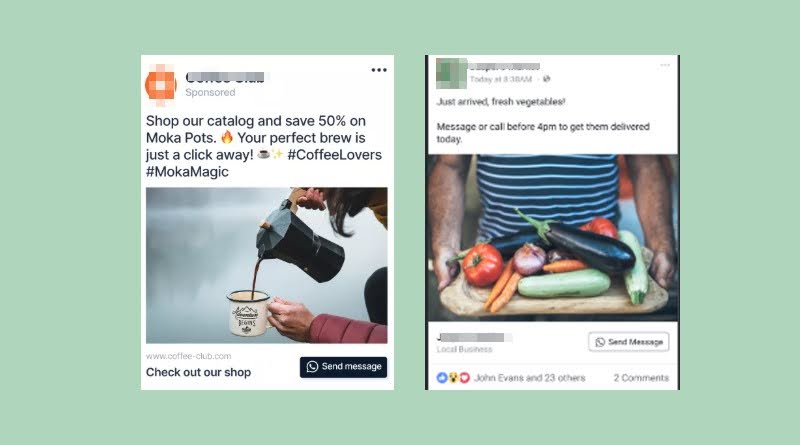The height and width of the screenshot is (445, 800).
Task: Open the www.coffee-club.com link
Action: pyautogui.click(x=188, y=356)
